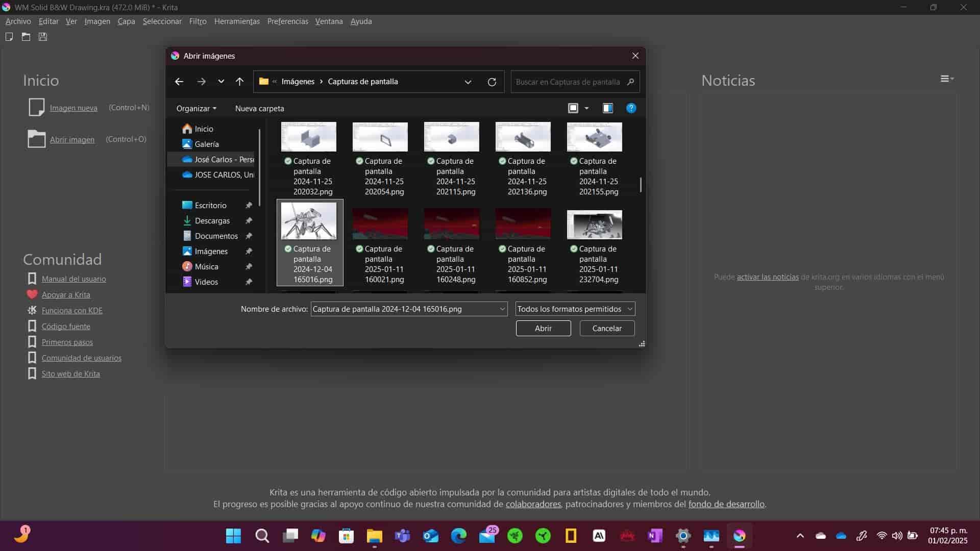Expand the address bar path dropdown
980x551 pixels.
click(x=468, y=82)
